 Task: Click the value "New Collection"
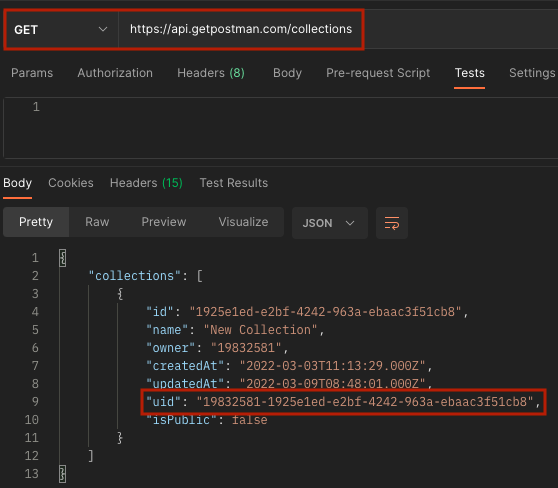[x=260, y=330]
